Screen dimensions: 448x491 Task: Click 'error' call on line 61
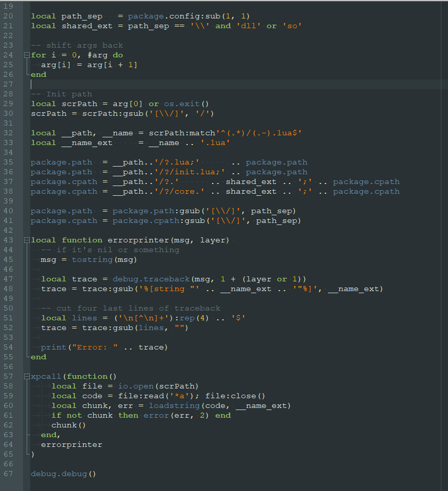click(156, 416)
